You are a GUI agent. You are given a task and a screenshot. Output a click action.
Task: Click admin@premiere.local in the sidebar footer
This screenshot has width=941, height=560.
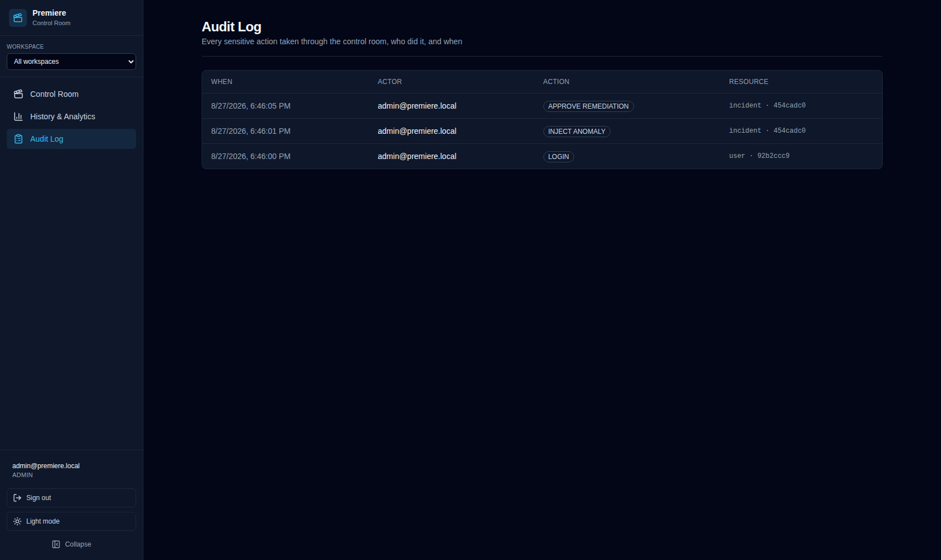coord(46,466)
